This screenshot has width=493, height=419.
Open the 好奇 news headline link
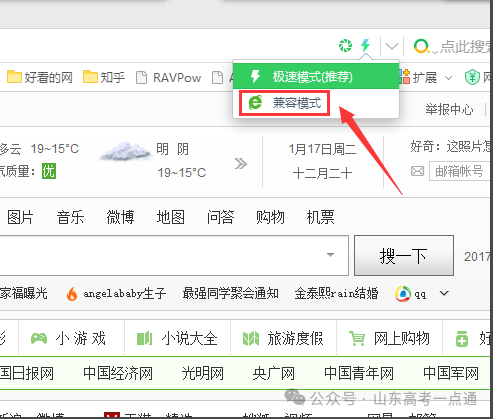coord(451,146)
